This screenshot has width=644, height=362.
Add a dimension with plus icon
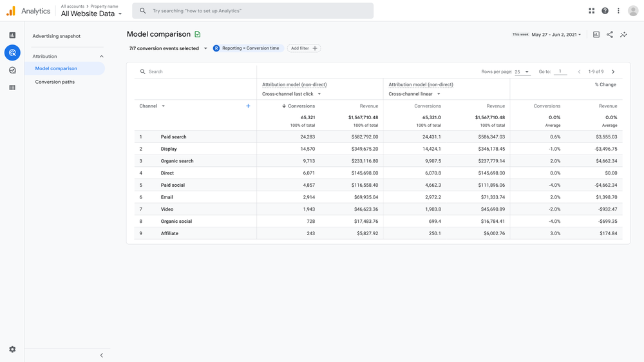[x=248, y=106]
